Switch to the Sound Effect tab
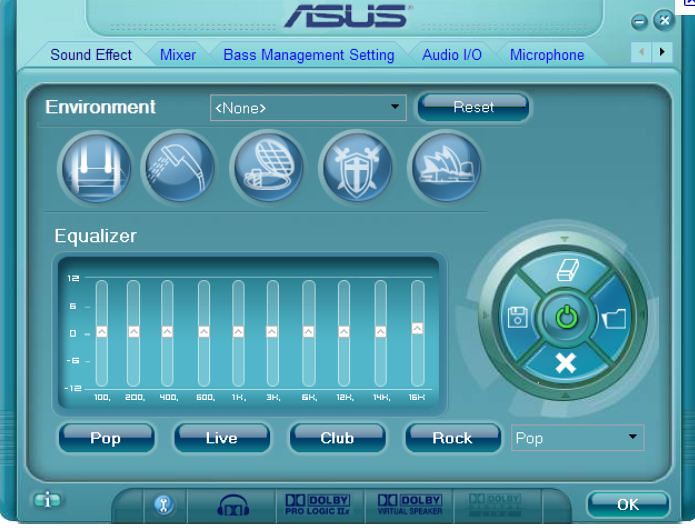 91,55
